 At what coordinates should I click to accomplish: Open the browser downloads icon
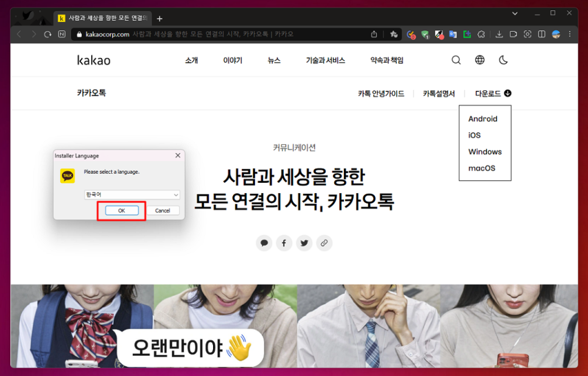499,34
